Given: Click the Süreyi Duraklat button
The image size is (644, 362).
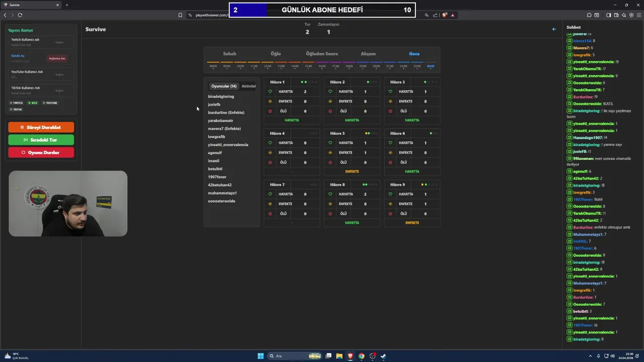Looking at the screenshot, I should 41,127.
